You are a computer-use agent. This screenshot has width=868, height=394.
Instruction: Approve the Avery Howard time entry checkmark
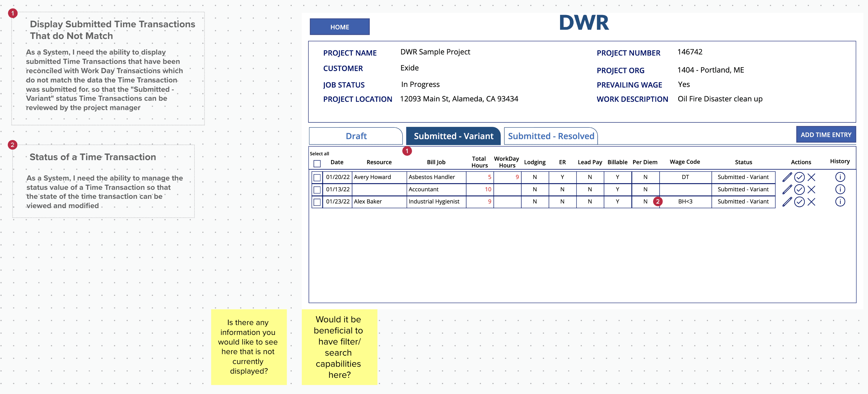coord(799,177)
